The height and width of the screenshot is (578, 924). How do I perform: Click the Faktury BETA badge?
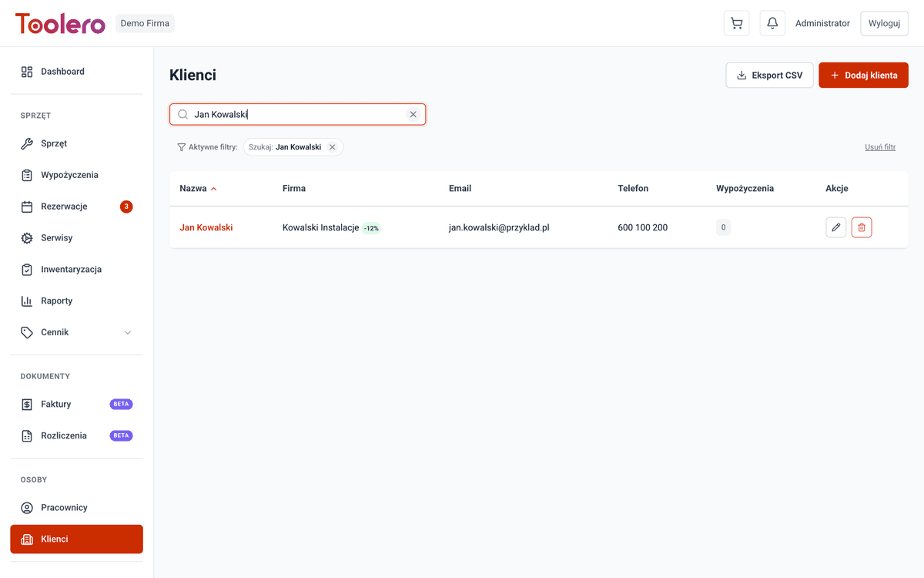click(121, 404)
